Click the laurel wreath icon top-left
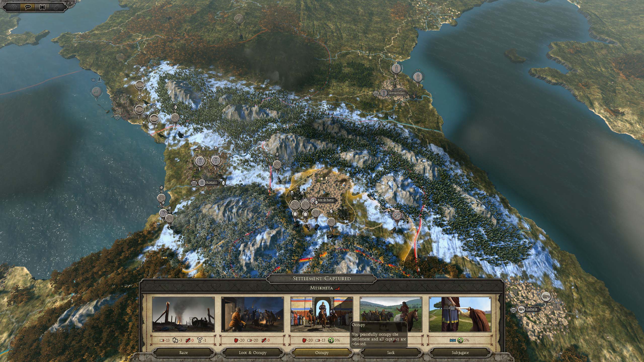The height and width of the screenshot is (362, 644). point(13,7)
